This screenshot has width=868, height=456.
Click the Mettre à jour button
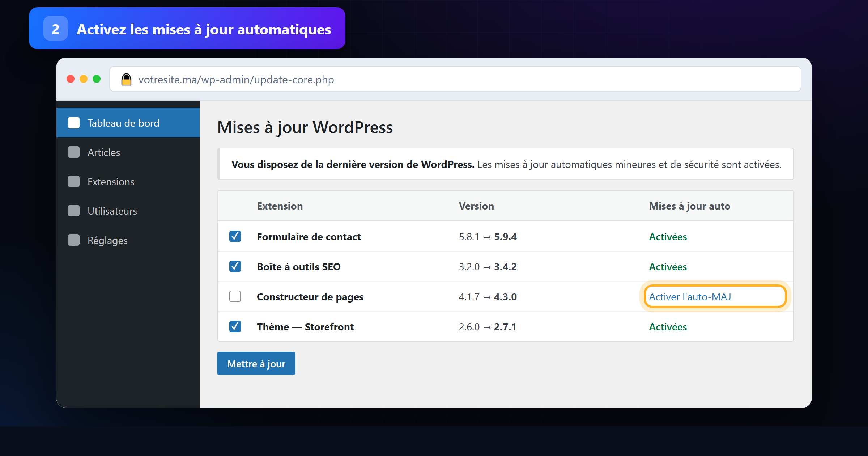tap(256, 363)
